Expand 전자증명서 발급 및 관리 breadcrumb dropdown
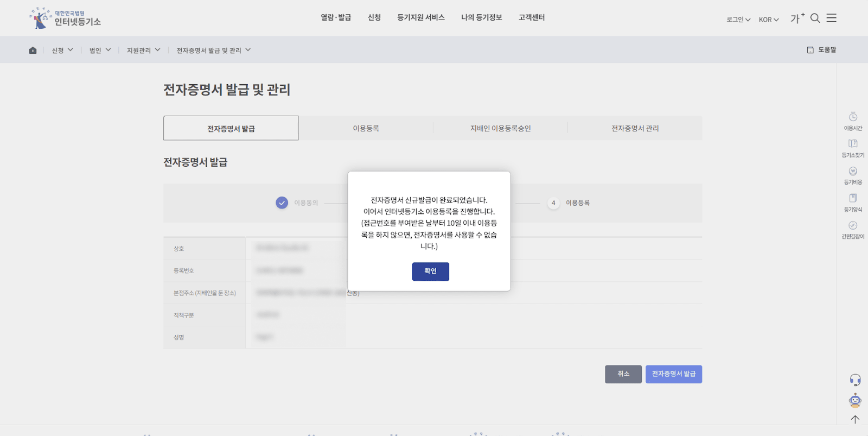The image size is (868, 436). 214,50
